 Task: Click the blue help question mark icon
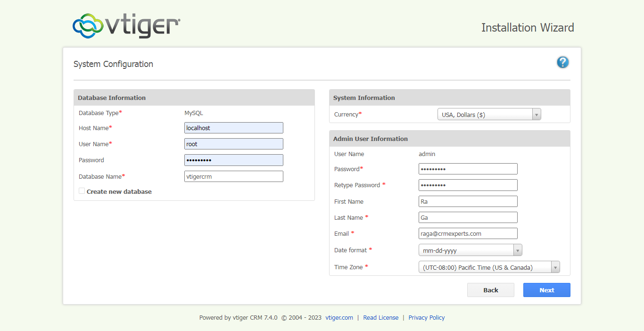[x=562, y=62]
